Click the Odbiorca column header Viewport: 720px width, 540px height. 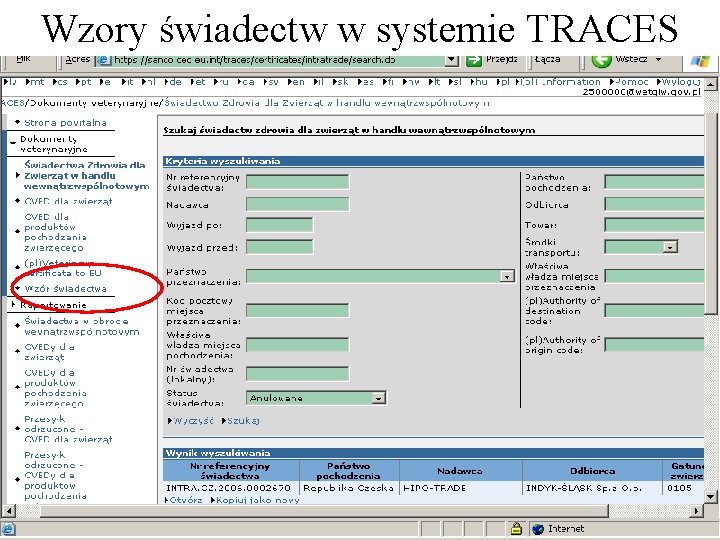pos(592,471)
